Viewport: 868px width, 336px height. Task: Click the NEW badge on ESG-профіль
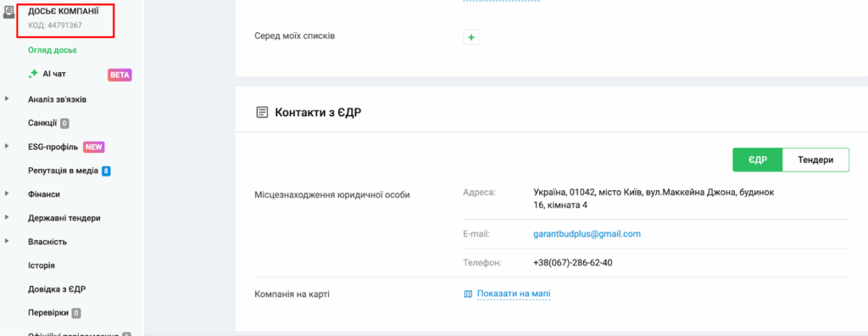coord(93,147)
